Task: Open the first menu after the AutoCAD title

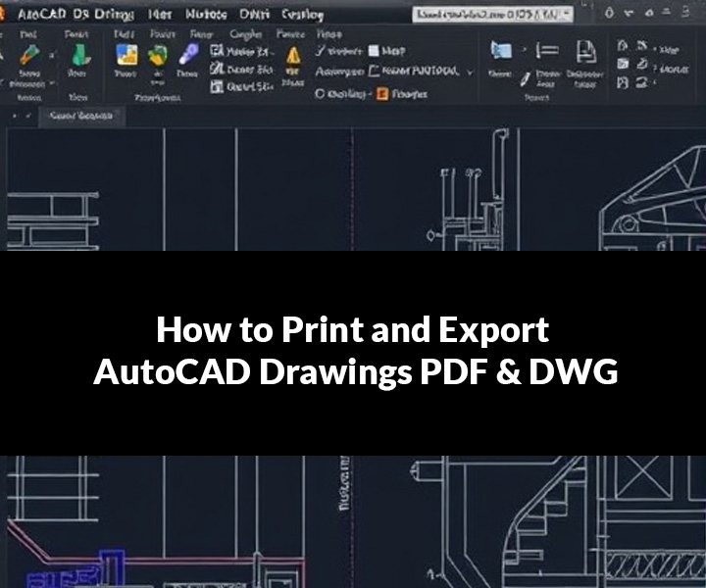Action: tap(160, 15)
